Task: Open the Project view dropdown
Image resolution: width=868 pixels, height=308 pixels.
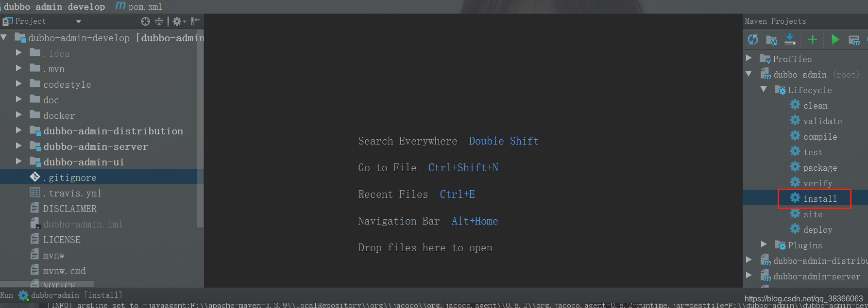Action: click(79, 21)
